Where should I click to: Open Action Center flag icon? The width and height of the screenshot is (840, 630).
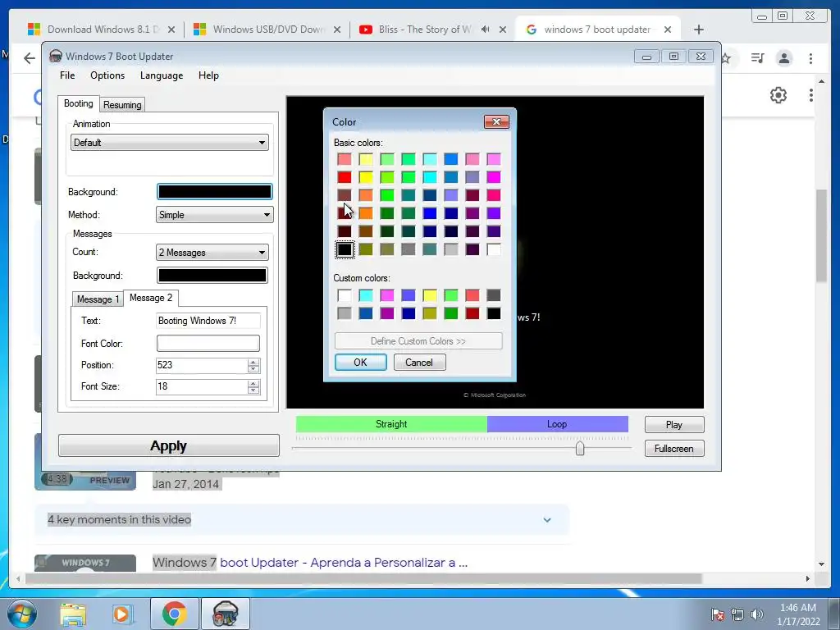click(717, 614)
